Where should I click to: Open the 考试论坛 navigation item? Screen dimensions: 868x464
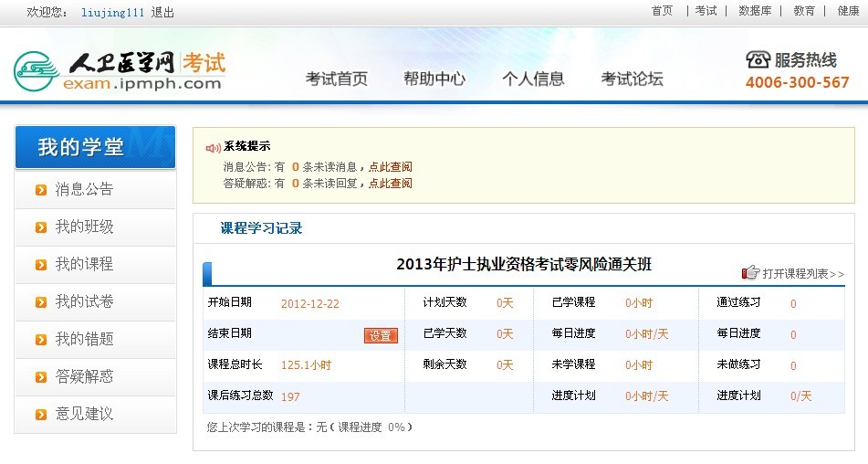tap(633, 79)
